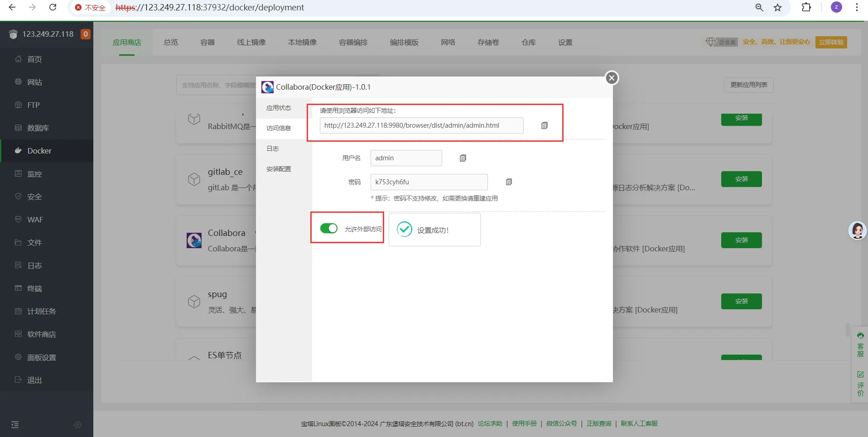Click the browser zoom magnifier icon

coord(759,7)
